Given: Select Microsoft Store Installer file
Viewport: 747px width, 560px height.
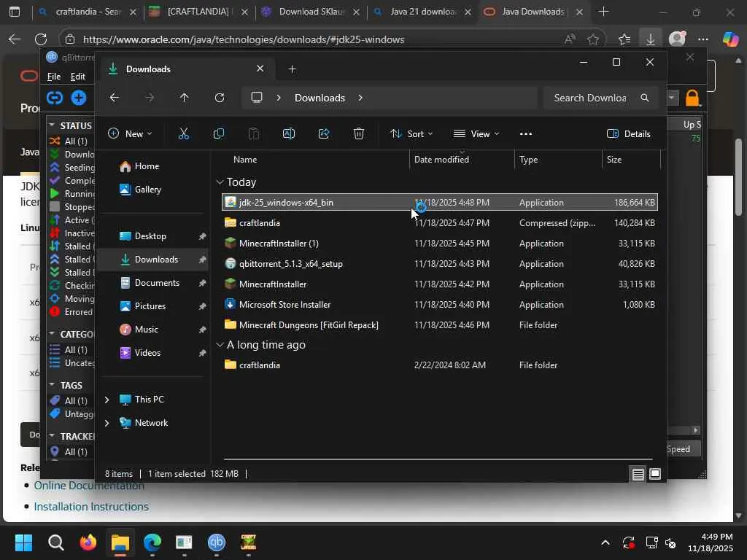Looking at the screenshot, I should point(440,304).
